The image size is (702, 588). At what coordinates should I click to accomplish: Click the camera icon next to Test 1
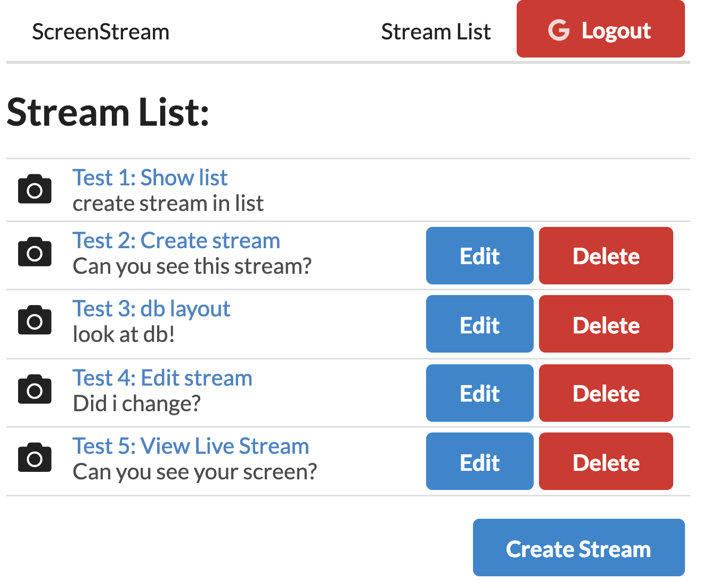click(35, 189)
